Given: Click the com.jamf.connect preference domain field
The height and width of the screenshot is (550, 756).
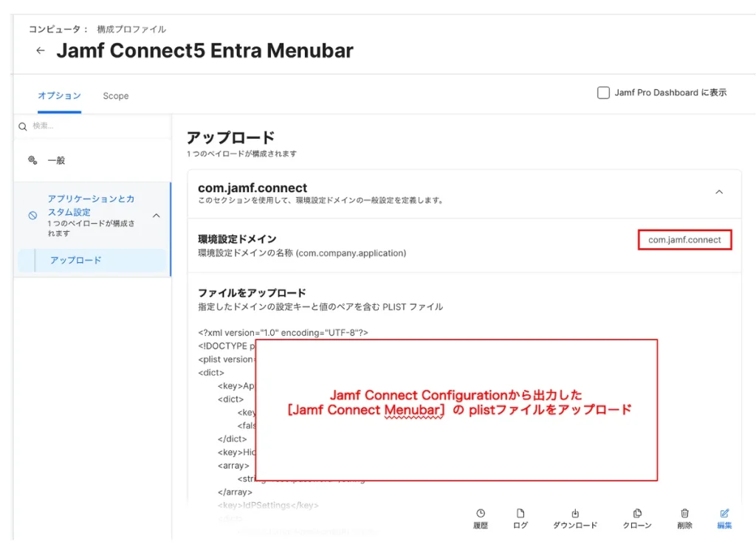Looking at the screenshot, I should pyautogui.click(x=684, y=240).
